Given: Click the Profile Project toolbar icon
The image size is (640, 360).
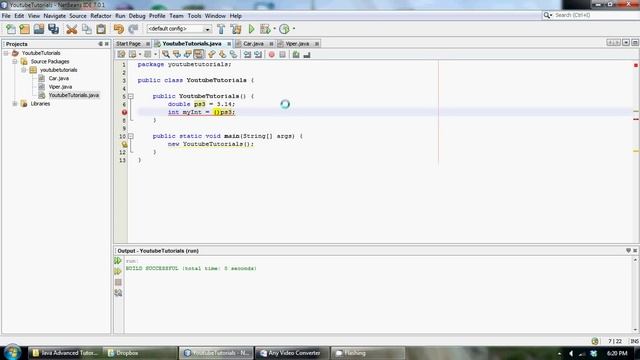Looking at the screenshot, I should 284,29.
